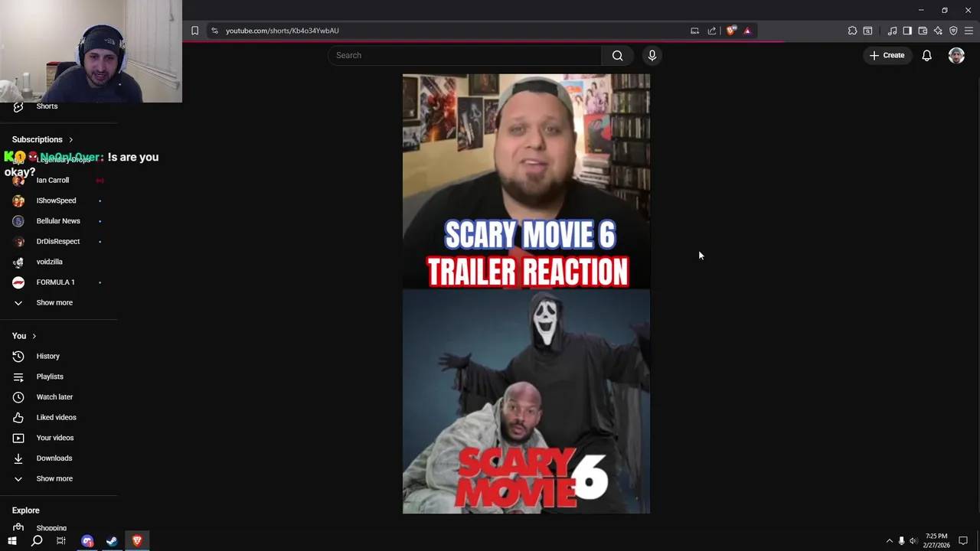The image size is (980, 551).
Task: Open the Bellular News channel
Action: click(58, 221)
